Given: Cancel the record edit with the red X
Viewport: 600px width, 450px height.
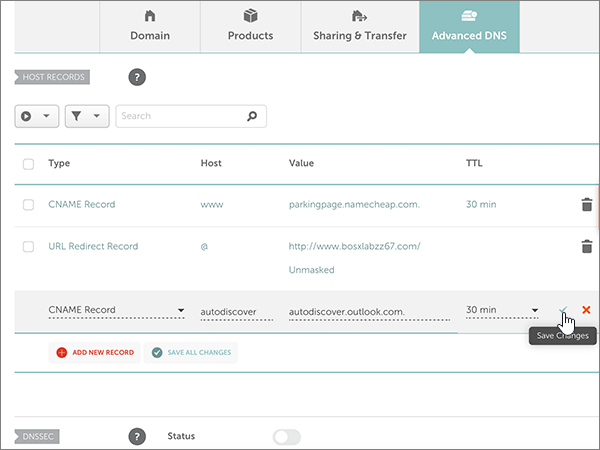Looking at the screenshot, I should tap(586, 310).
